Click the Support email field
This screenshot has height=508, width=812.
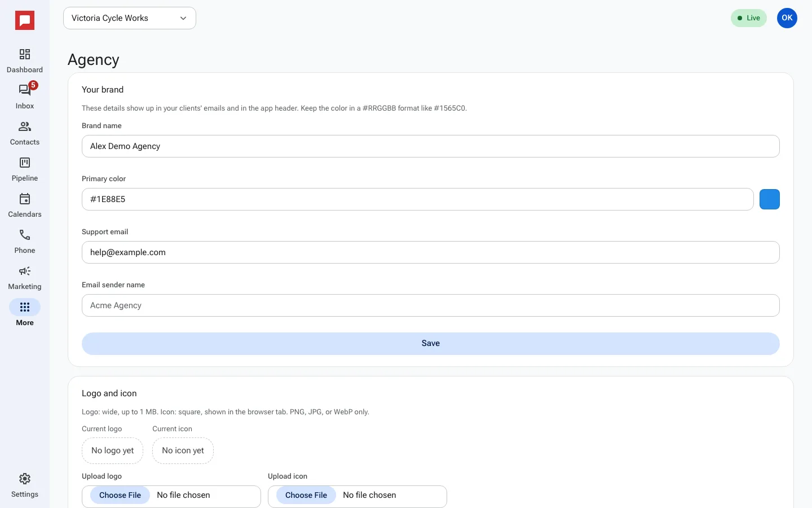(431, 252)
